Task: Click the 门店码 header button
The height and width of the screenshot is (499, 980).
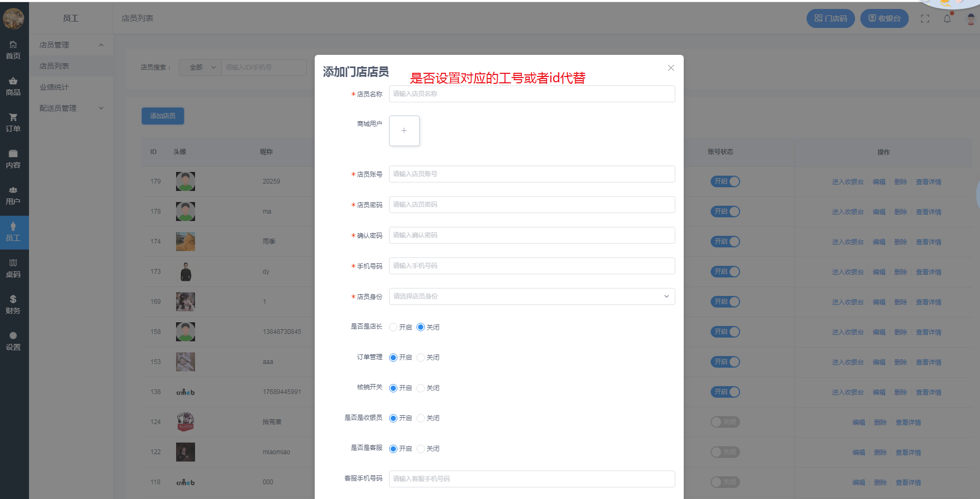Action: [x=831, y=18]
